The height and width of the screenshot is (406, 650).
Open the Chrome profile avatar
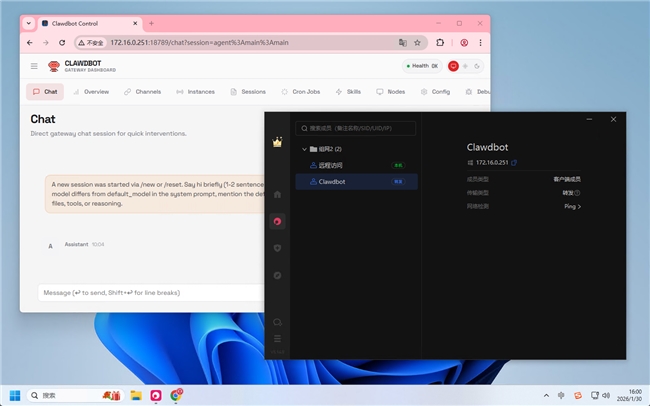click(x=464, y=42)
